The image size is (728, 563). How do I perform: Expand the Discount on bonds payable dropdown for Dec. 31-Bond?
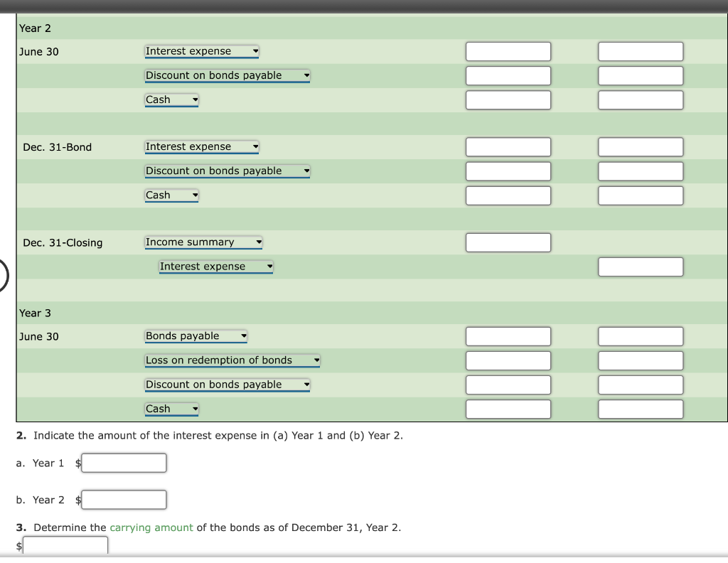click(x=227, y=171)
